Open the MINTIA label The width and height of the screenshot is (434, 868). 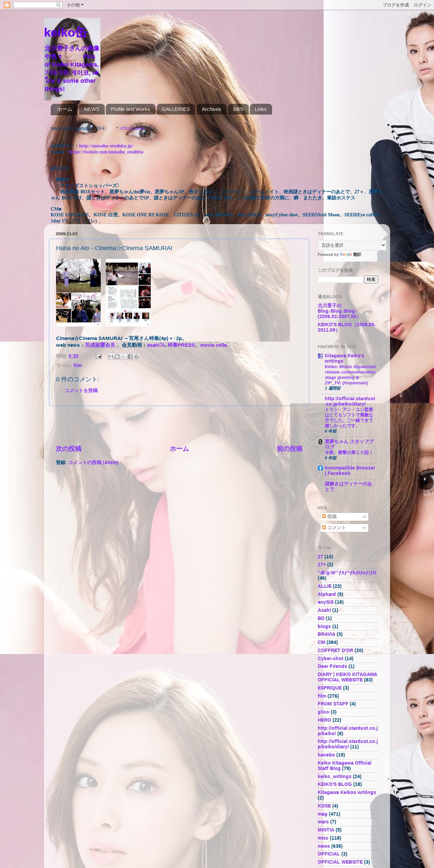(326, 830)
